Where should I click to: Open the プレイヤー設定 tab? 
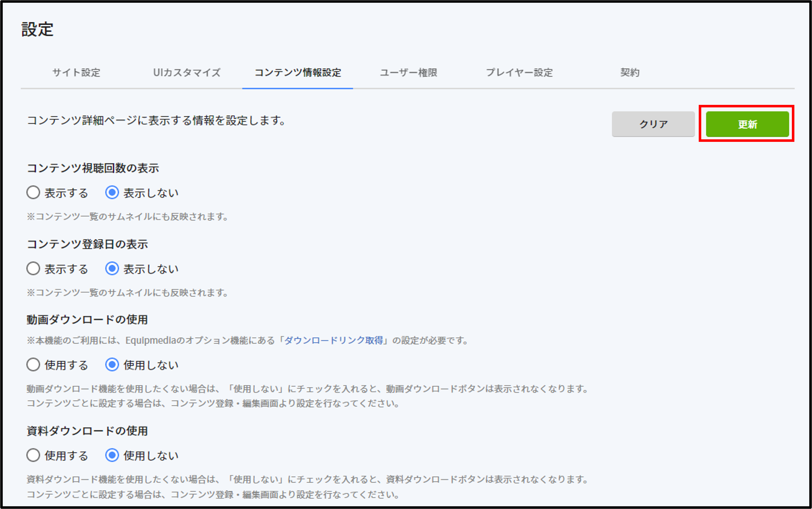click(x=519, y=72)
